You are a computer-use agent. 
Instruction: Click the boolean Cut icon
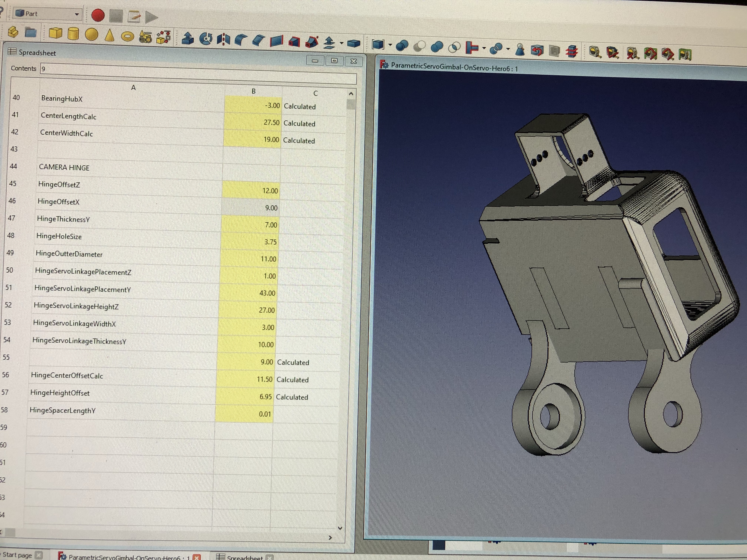pos(420,46)
